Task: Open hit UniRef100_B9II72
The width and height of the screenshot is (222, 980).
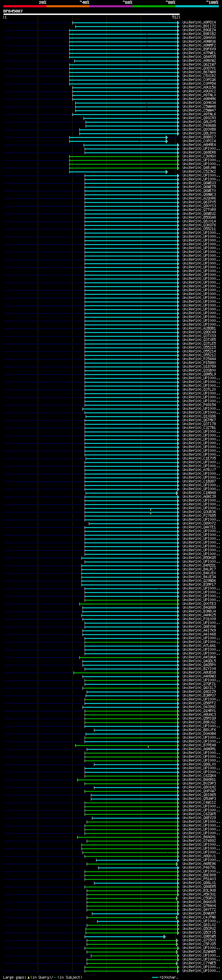Action: pos(199,26)
